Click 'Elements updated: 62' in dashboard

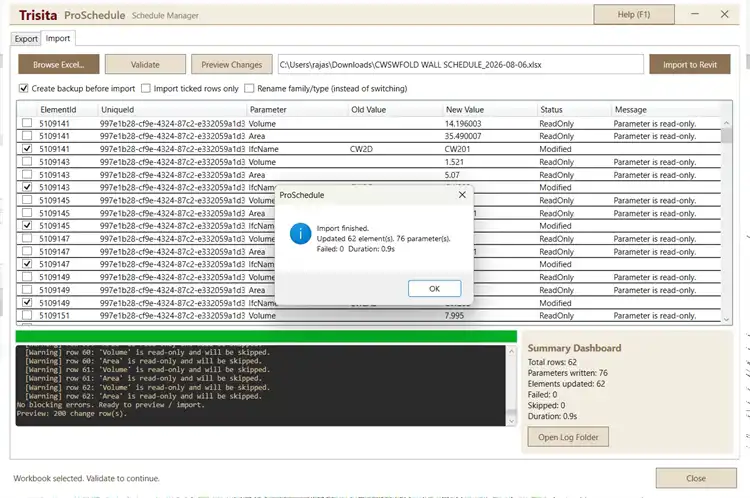566,384
